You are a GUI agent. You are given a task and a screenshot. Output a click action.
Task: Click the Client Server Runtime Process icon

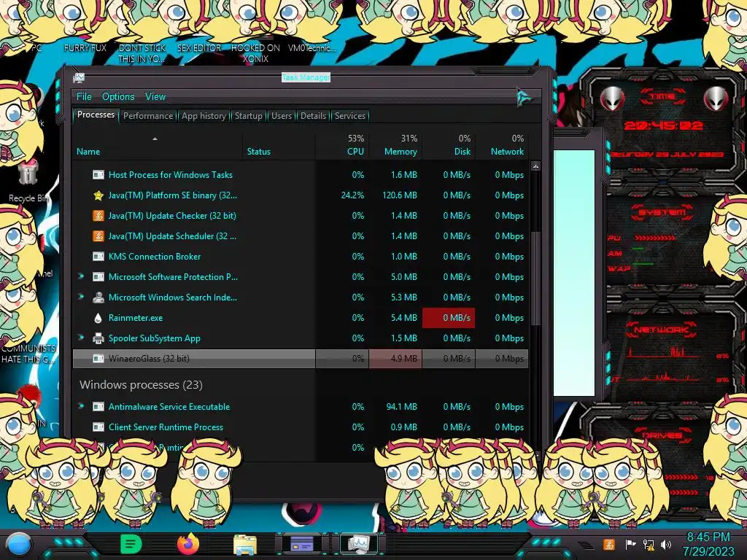(x=98, y=427)
